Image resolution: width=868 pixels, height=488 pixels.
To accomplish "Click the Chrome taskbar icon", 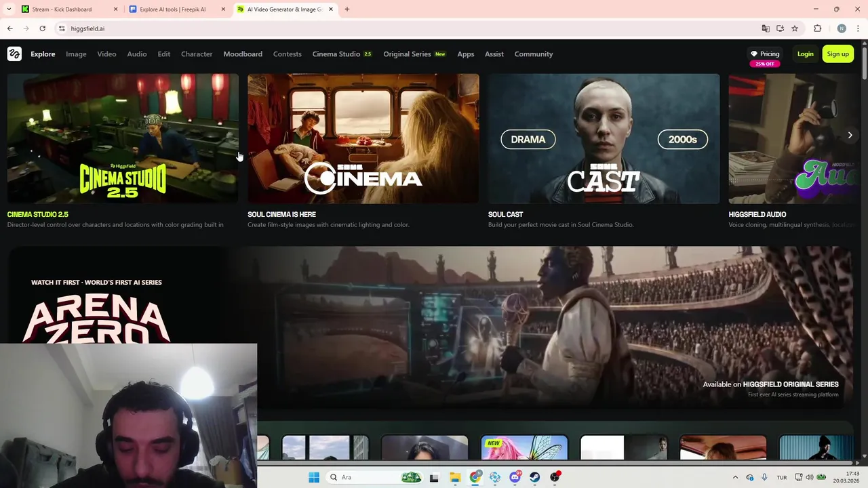I will pos(475,477).
